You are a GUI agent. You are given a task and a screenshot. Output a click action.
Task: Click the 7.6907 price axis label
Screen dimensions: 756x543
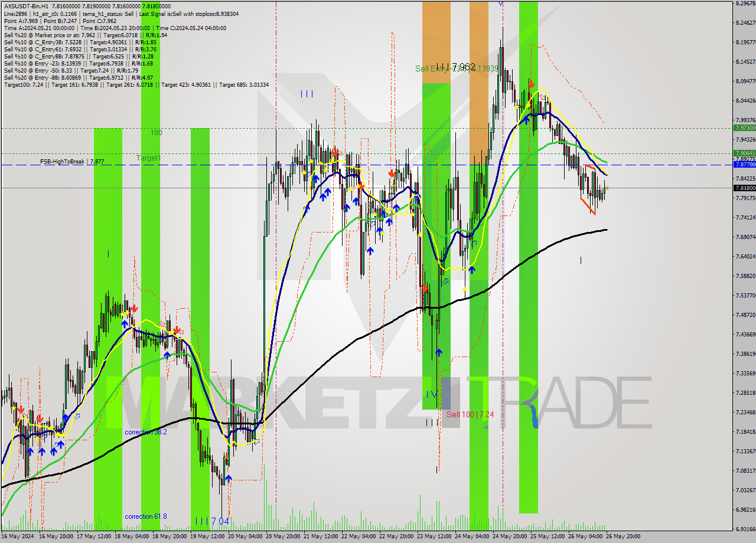point(745,237)
